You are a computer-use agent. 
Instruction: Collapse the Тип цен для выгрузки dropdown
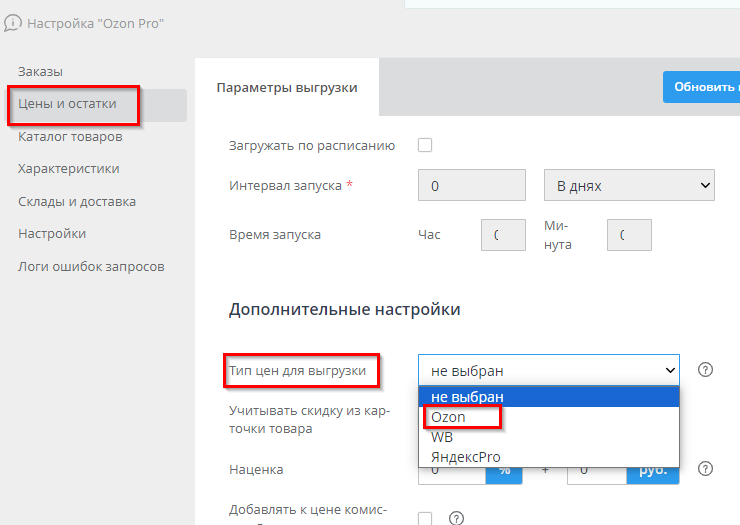tap(548, 370)
